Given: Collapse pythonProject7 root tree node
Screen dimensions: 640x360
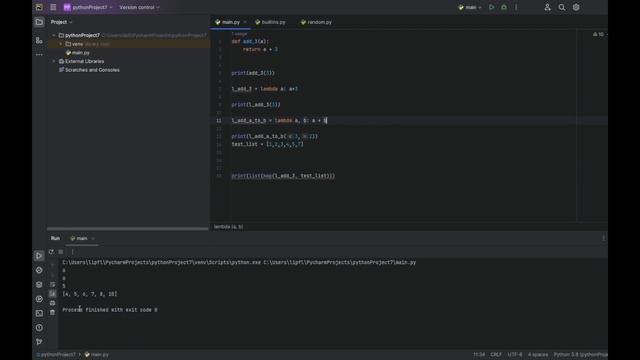Looking at the screenshot, I should click(54, 36).
